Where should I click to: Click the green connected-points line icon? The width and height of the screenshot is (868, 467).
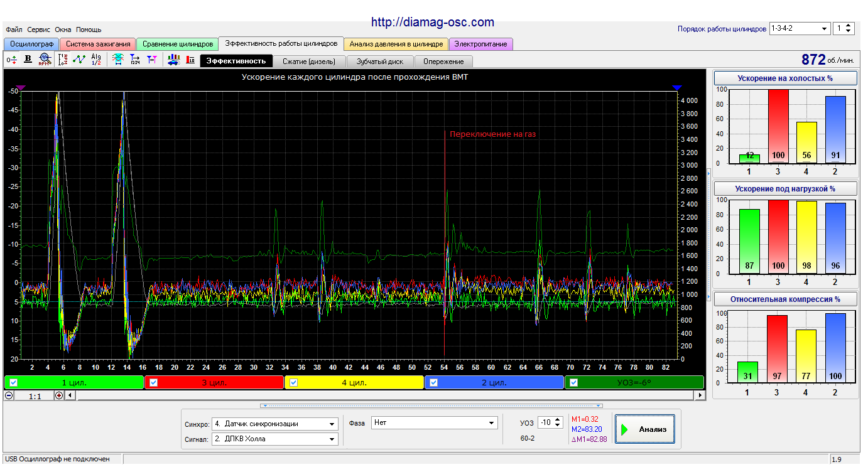pos(79,60)
